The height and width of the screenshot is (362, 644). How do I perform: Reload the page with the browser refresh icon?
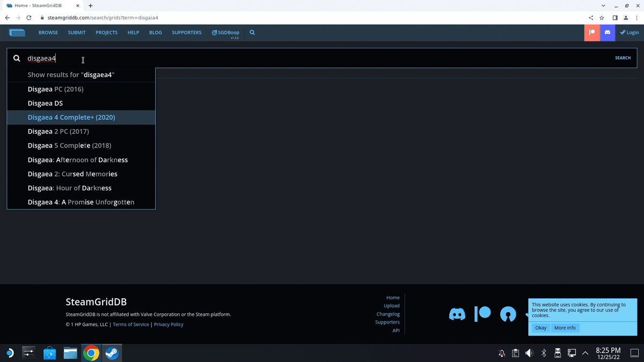click(28, 18)
